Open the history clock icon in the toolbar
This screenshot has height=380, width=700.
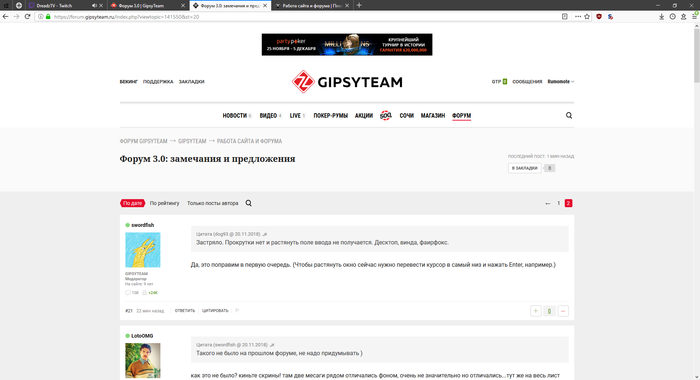pyautogui.click(x=672, y=17)
